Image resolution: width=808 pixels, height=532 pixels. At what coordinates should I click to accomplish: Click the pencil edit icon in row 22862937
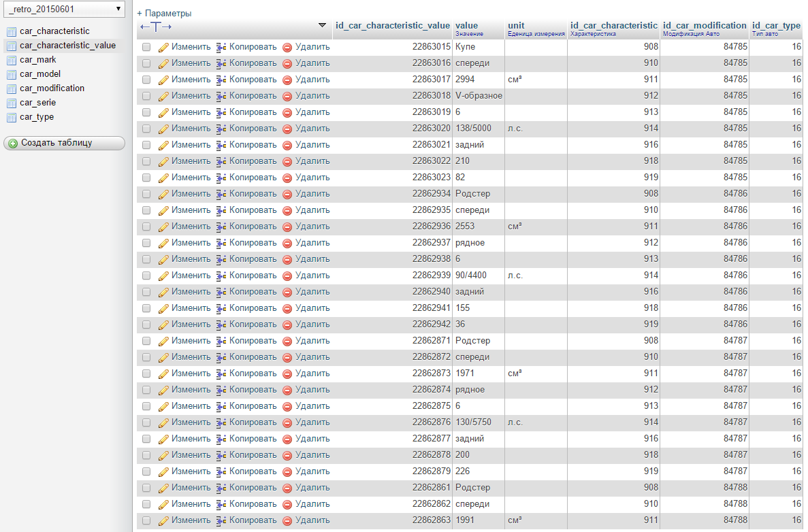[163, 243]
